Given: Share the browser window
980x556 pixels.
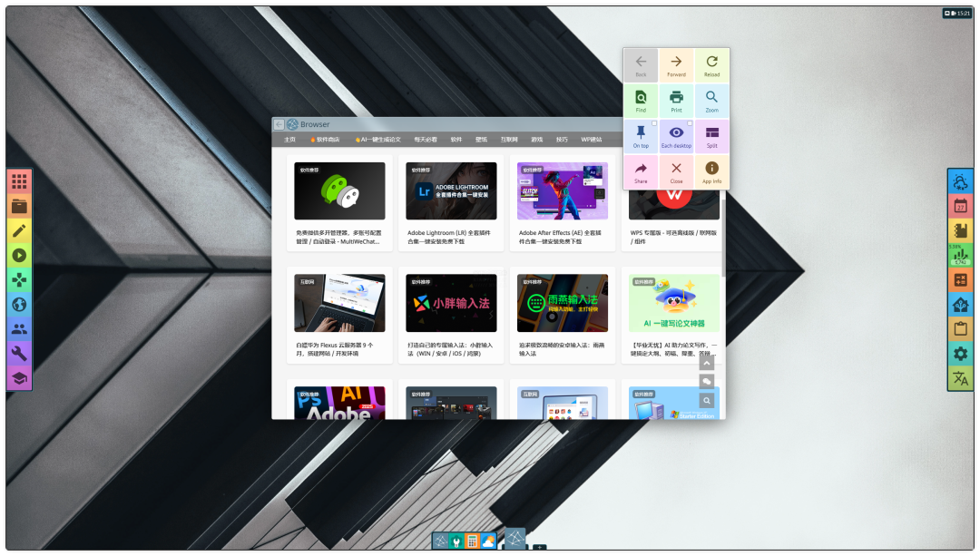Looking at the screenshot, I should pyautogui.click(x=641, y=172).
